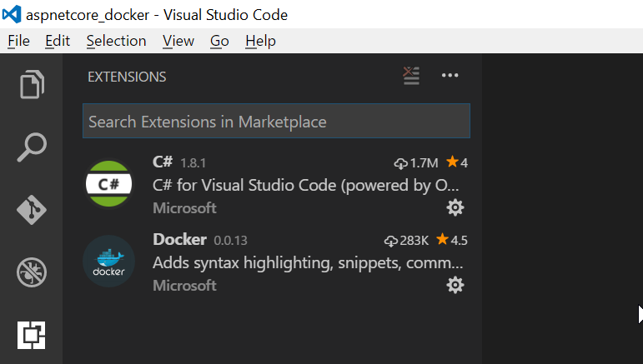
Task: Open the Search view in activity bar
Action: [x=32, y=147]
